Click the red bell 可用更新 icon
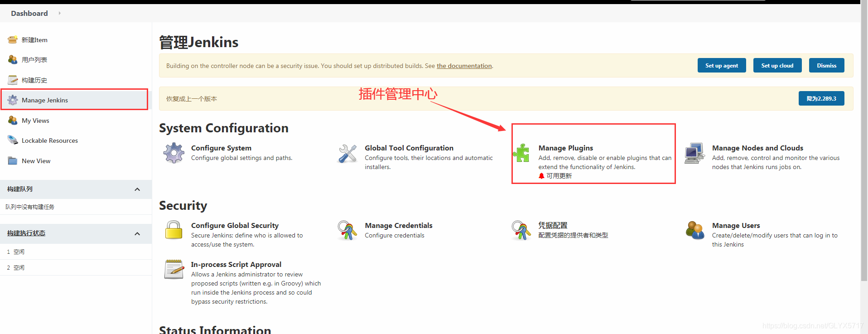The height and width of the screenshot is (334, 868). [541, 176]
